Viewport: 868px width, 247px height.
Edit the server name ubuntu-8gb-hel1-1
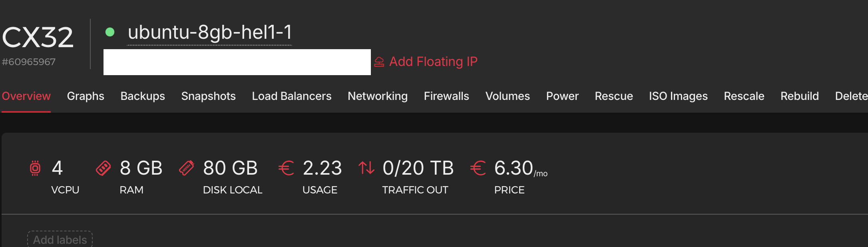pyautogui.click(x=209, y=33)
